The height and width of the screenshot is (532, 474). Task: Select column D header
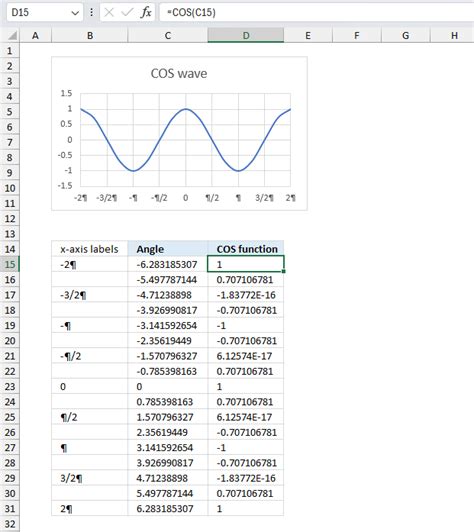[246, 35]
